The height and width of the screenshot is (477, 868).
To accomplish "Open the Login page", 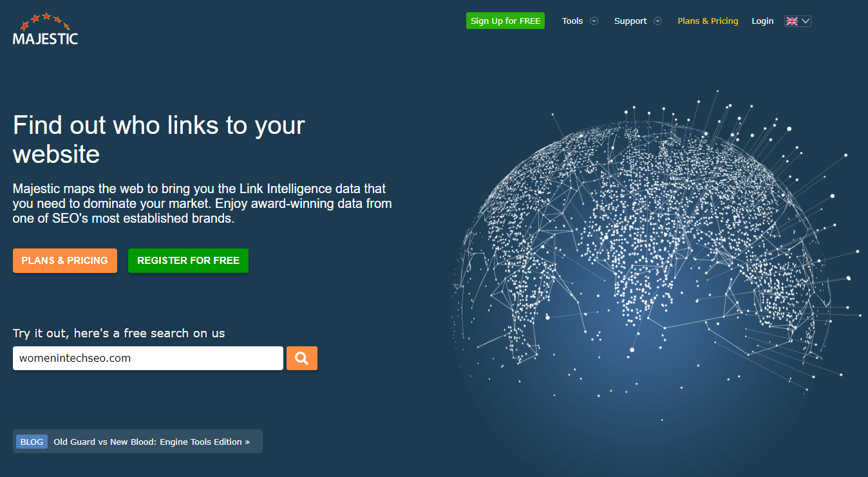I will 762,21.
